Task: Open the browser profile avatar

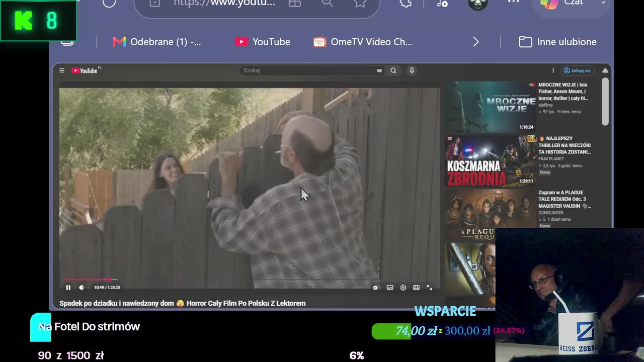Action: pos(477,4)
